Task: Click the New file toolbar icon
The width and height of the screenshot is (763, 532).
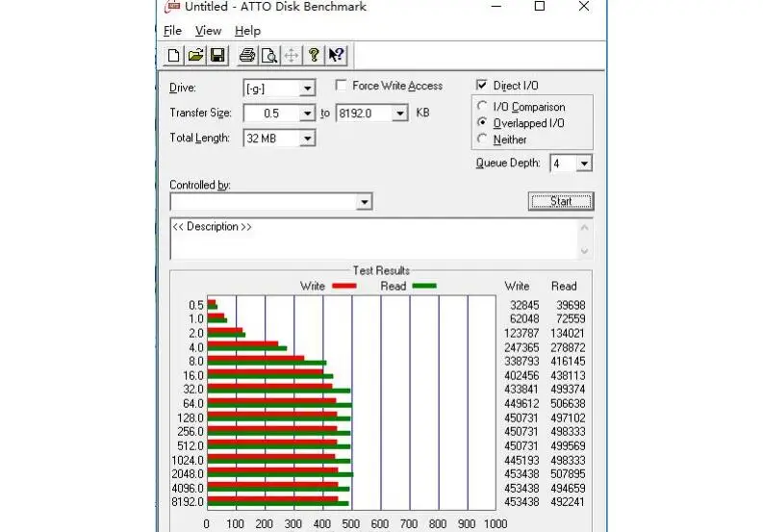Action: 173,55
